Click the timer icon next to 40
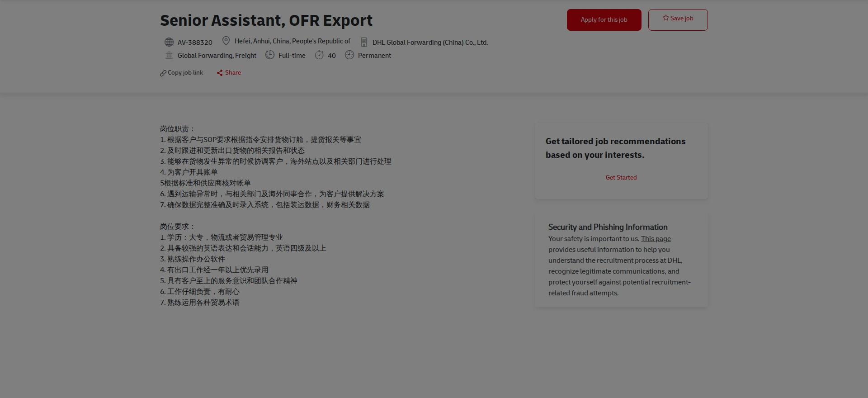 (319, 55)
